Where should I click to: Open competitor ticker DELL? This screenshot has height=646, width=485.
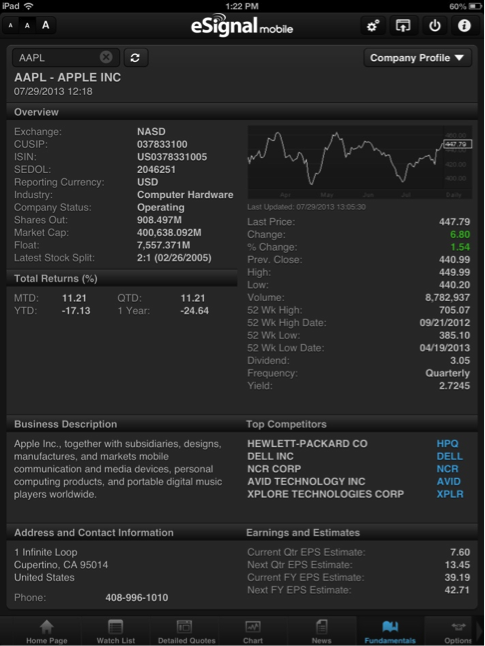point(450,456)
